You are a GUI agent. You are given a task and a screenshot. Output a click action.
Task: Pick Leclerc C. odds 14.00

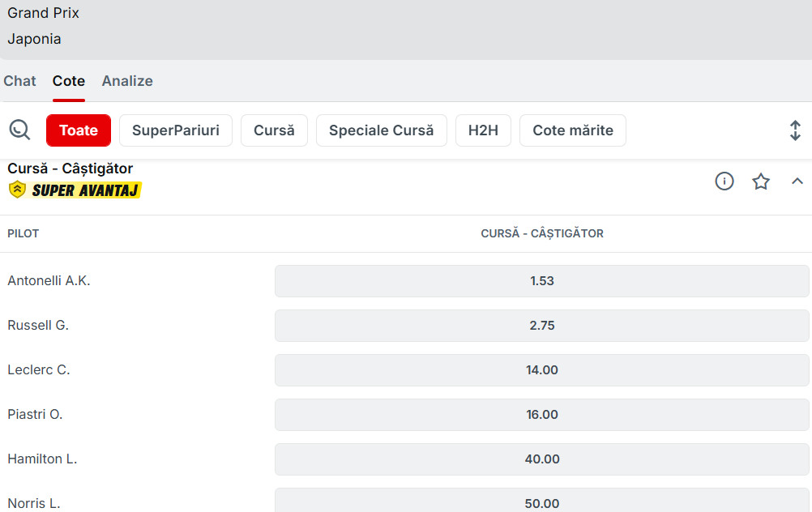point(541,370)
